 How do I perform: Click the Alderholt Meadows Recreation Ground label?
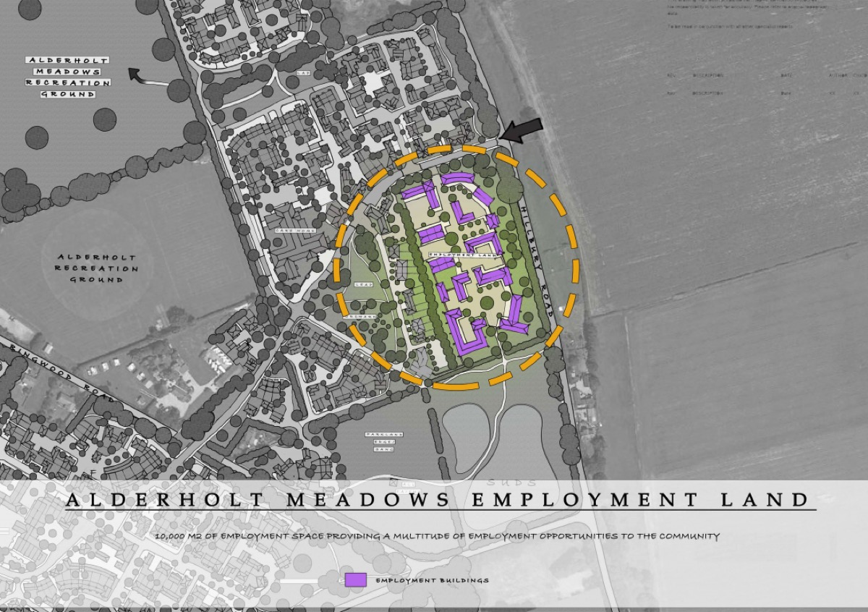tap(67, 77)
